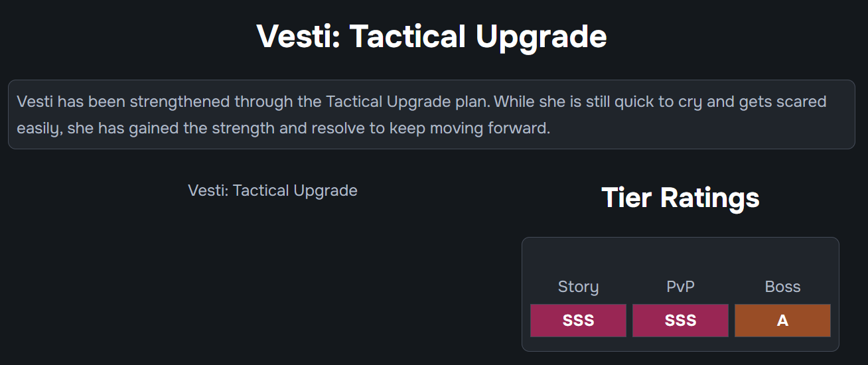Click the Boss column label
Viewport: 868px width, 365px height.
tap(782, 287)
